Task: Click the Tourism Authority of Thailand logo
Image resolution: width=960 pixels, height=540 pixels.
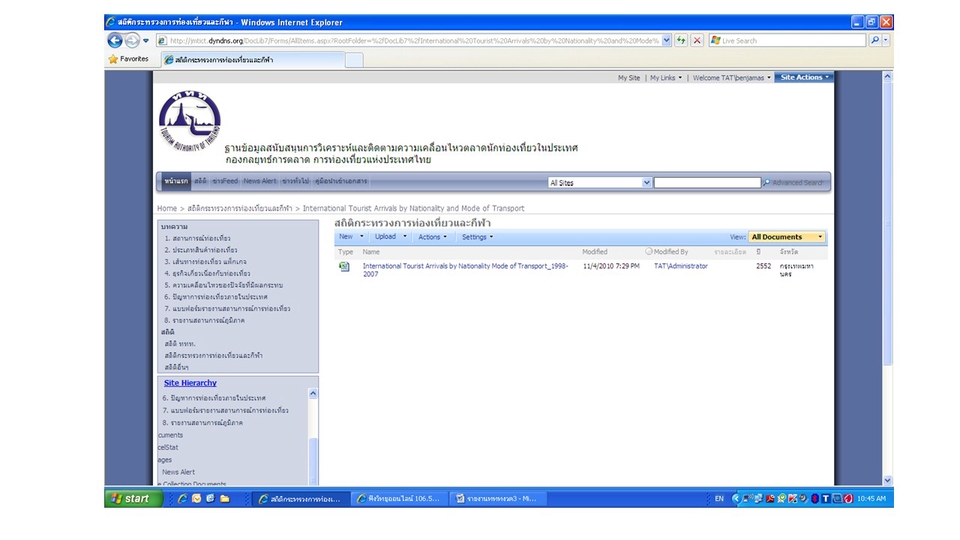Action: [190, 121]
